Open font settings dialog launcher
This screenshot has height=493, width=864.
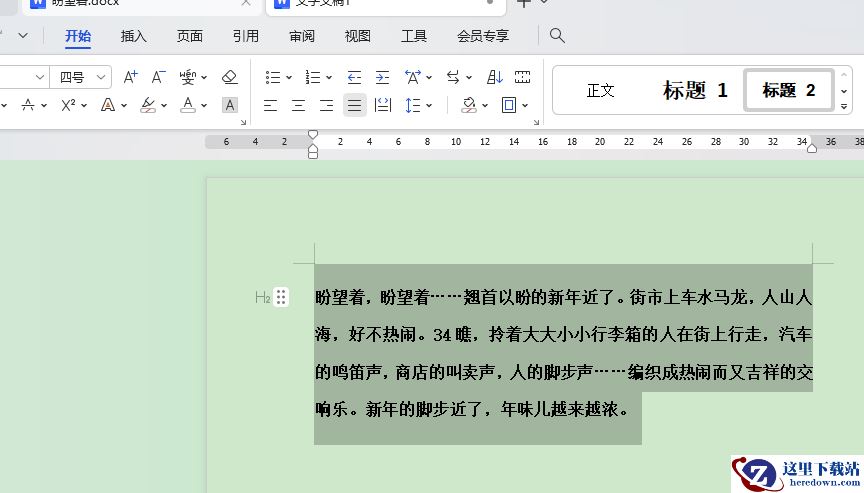click(243, 122)
